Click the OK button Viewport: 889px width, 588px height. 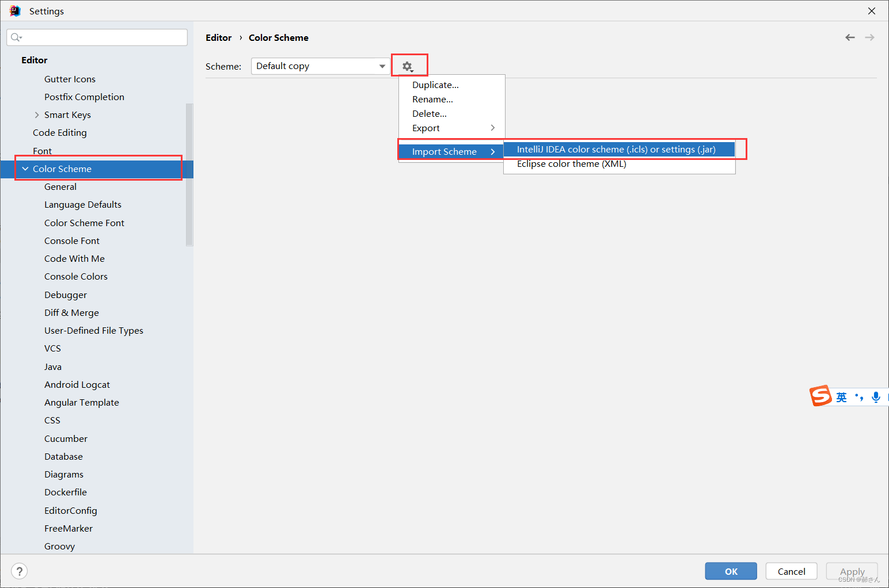[x=731, y=571]
